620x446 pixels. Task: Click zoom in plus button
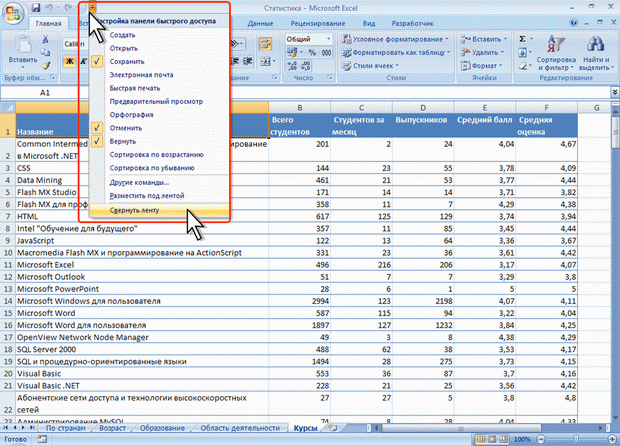pos(612,439)
